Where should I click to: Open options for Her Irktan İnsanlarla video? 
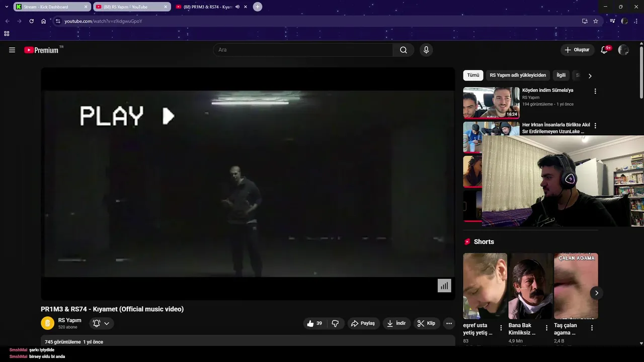595,126
